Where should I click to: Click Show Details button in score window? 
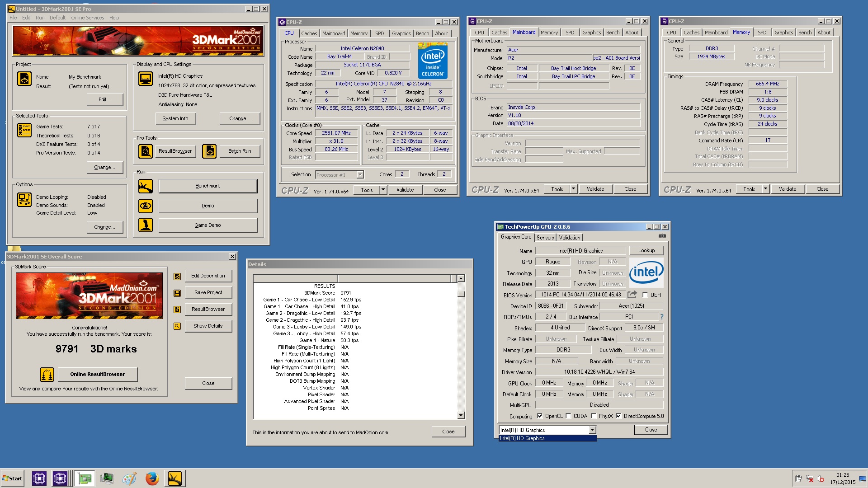click(x=208, y=326)
